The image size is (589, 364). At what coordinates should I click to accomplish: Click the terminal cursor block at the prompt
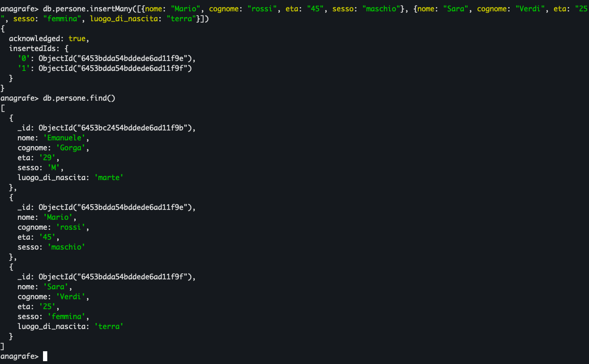(45, 356)
